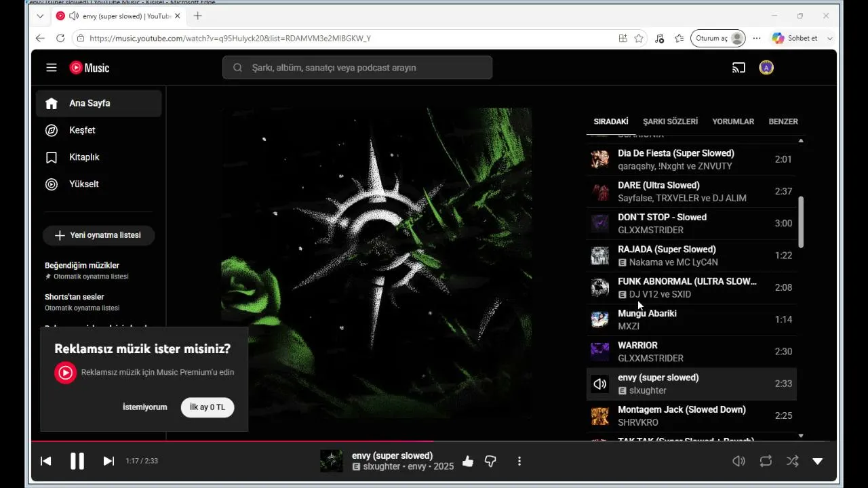Mute the player volume
Viewport: 868px width, 488px height.
[x=738, y=462]
